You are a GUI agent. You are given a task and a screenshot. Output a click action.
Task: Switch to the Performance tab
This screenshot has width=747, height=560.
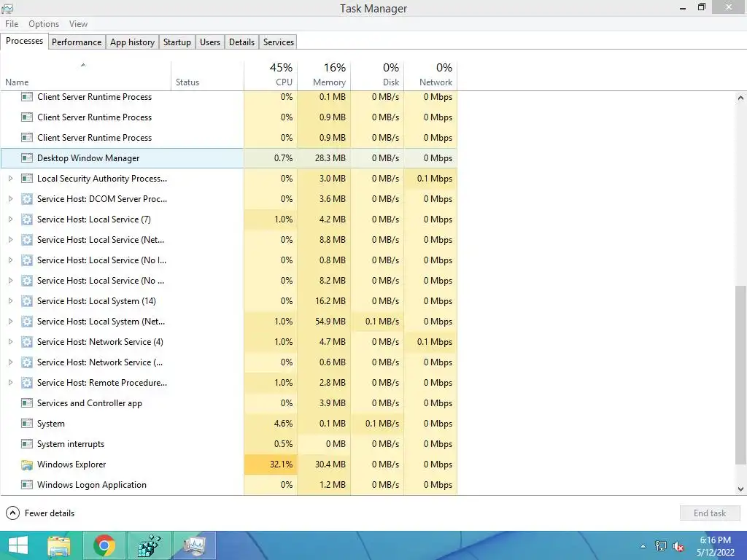pyautogui.click(x=77, y=42)
